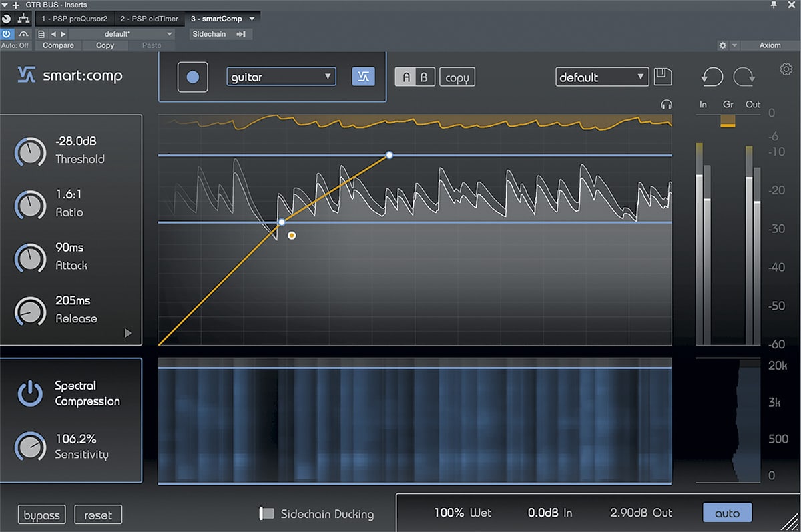This screenshot has width=801, height=532.
Task: Click the Threshold knob
Action: (30, 152)
